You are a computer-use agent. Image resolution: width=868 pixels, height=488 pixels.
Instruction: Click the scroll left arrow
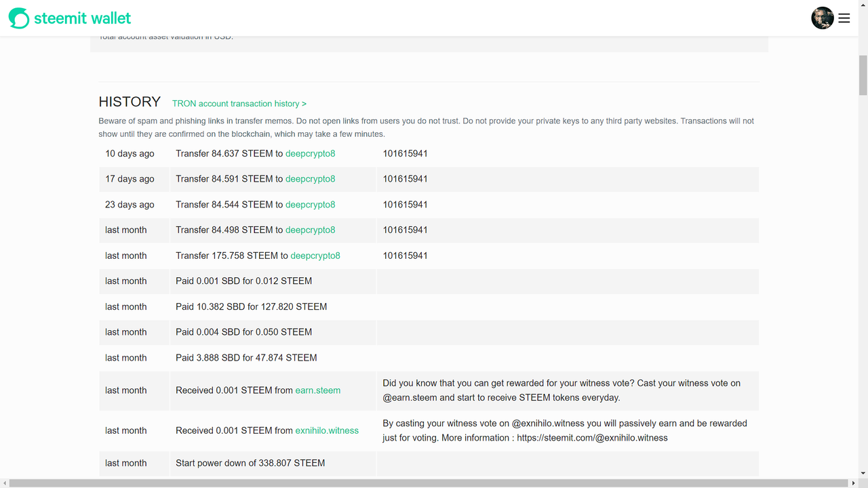pyautogui.click(x=5, y=483)
